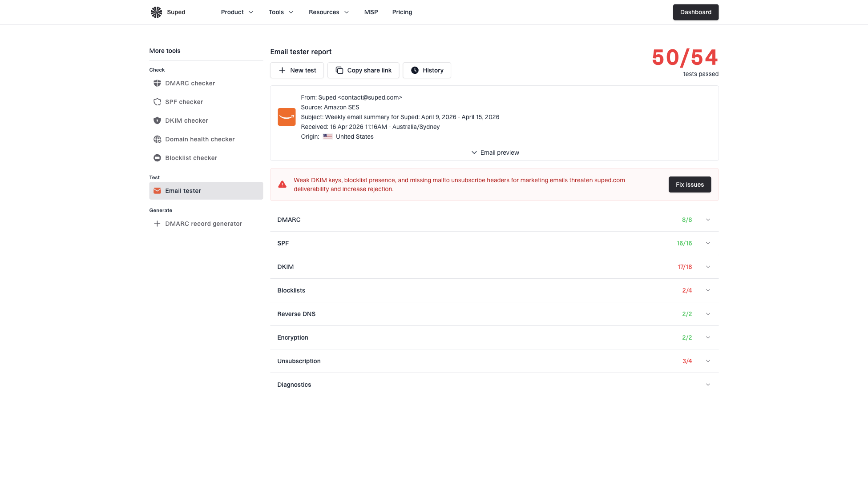Open the Product dropdown menu

tap(237, 12)
